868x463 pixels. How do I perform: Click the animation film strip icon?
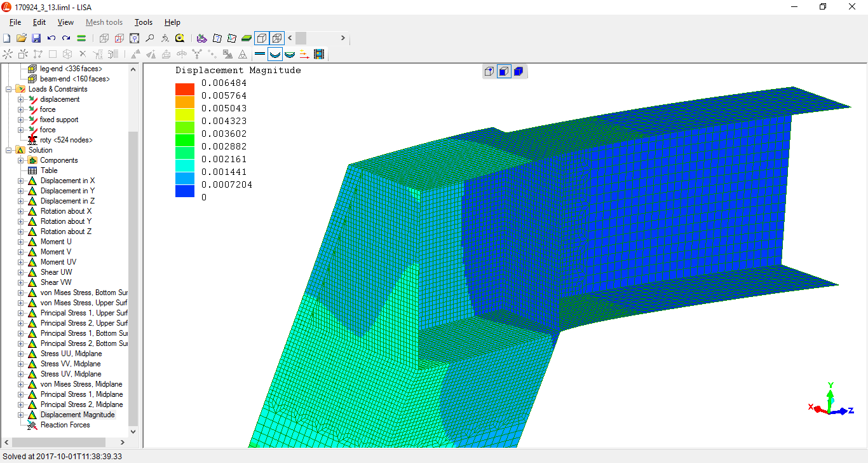point(319,54)
